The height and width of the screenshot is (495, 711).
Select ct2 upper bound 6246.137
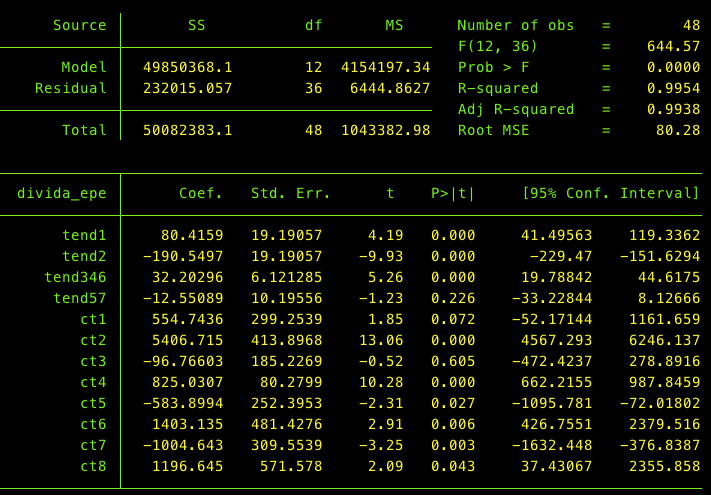pyautogui.click(x=664, y=340)
